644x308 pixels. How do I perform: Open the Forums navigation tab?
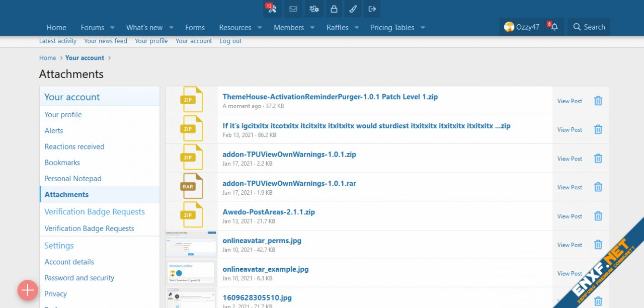coord(93,28)
